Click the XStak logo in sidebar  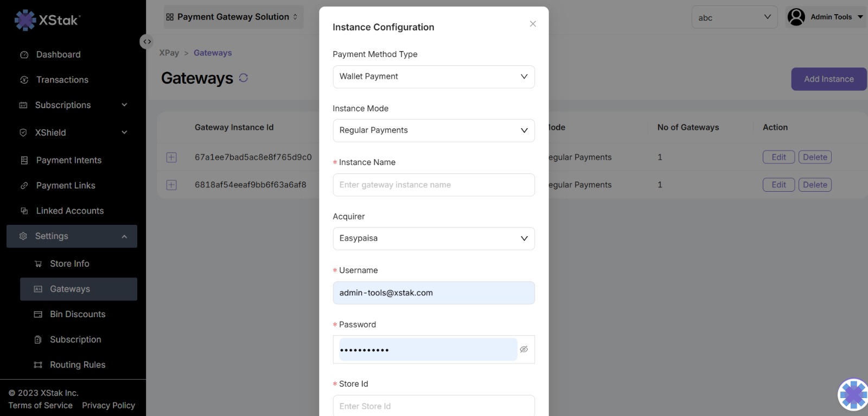47,20
